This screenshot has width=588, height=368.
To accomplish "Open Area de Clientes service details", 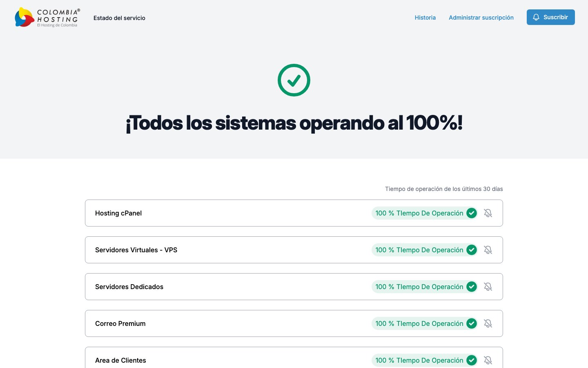I will point(120,360).
